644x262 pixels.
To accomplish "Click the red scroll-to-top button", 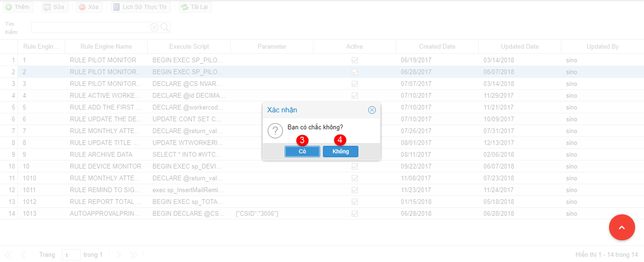I will (x=622, y=228).
